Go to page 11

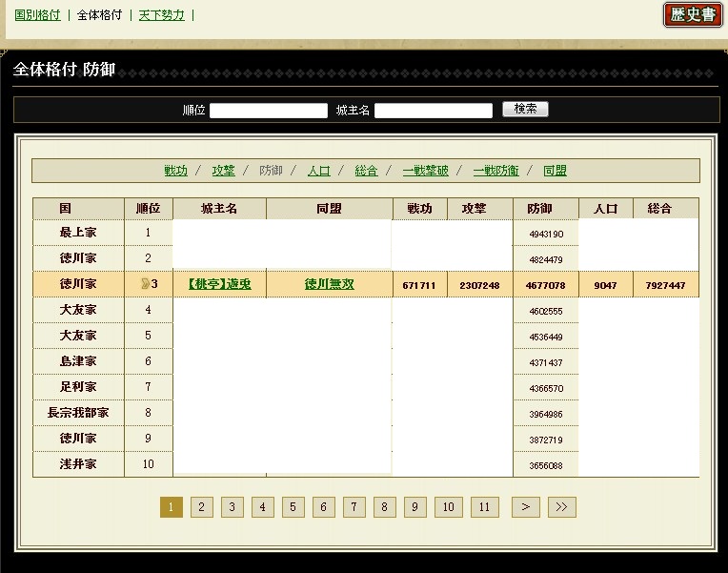click(485, 507)
